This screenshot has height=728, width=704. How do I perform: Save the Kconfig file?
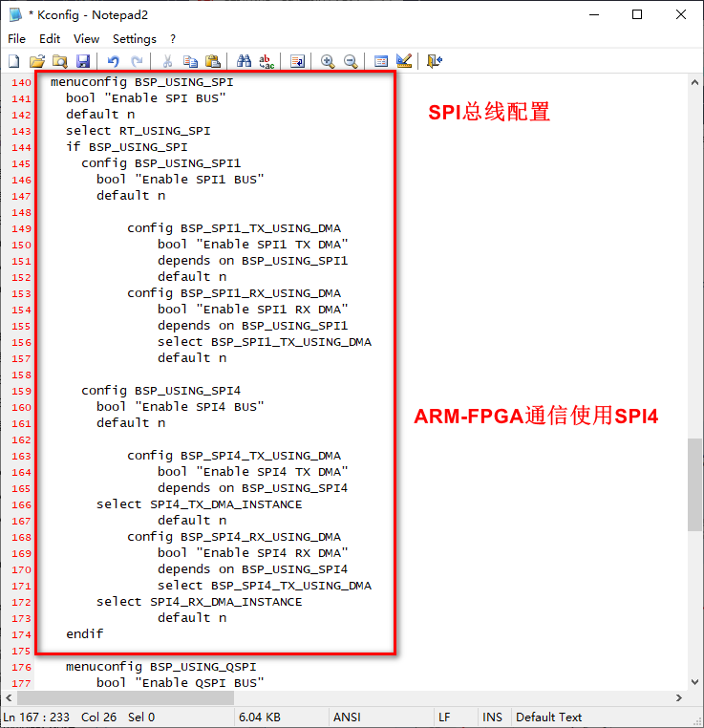click(x=83, y=61)
